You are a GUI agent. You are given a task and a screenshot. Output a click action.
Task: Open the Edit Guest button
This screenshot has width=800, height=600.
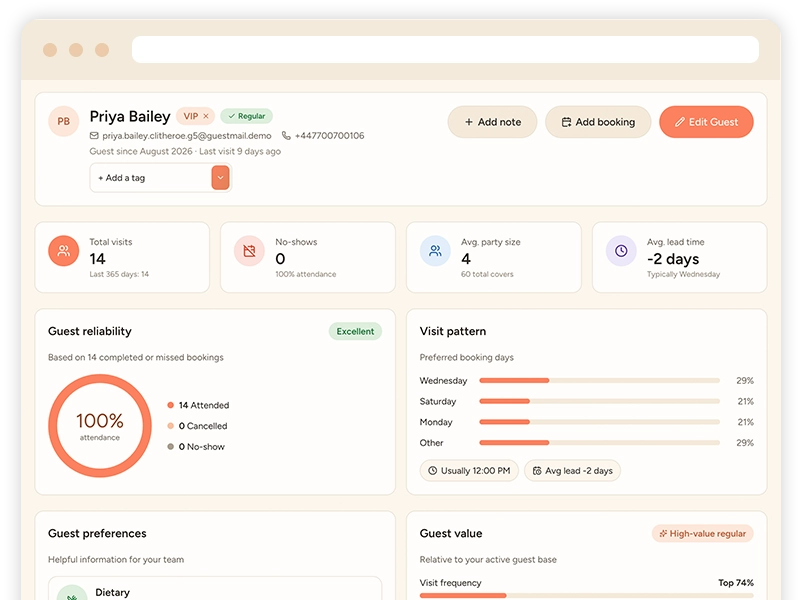[706, 122]
